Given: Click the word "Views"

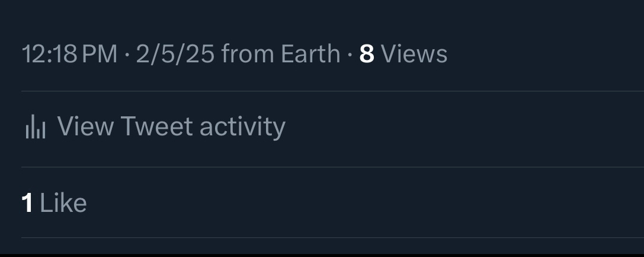Looking at the screenshot, I should [414, 55].
